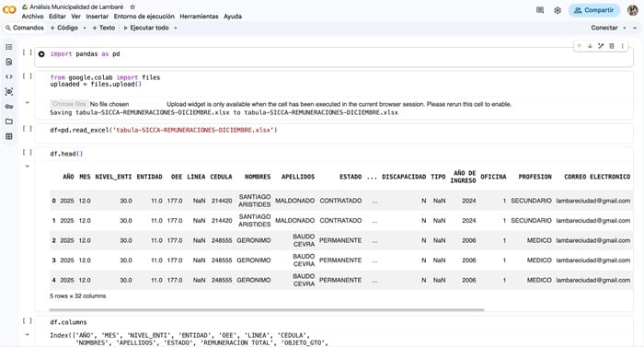Open the Ver menu
Viewport: 644px width, 347px height.
click(75, 17)
